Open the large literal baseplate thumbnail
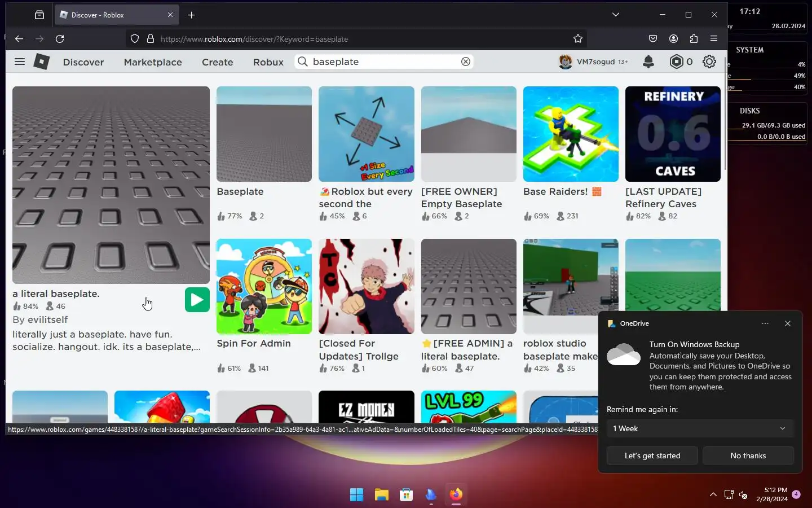 pyautogui.click(x=111, y=185)
